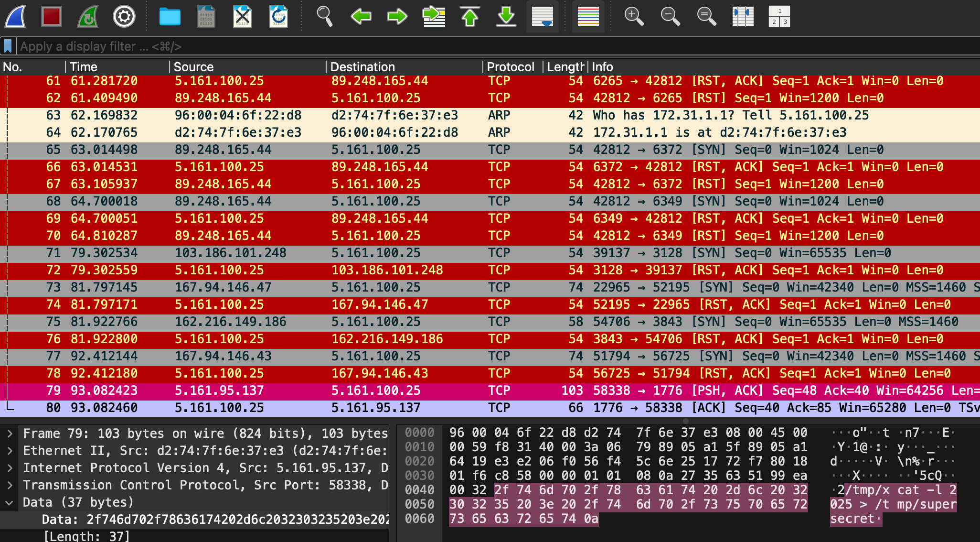Select packet 72 RST ACK row
This screenshot has width=980, height=542.
(x=490, y=270)
